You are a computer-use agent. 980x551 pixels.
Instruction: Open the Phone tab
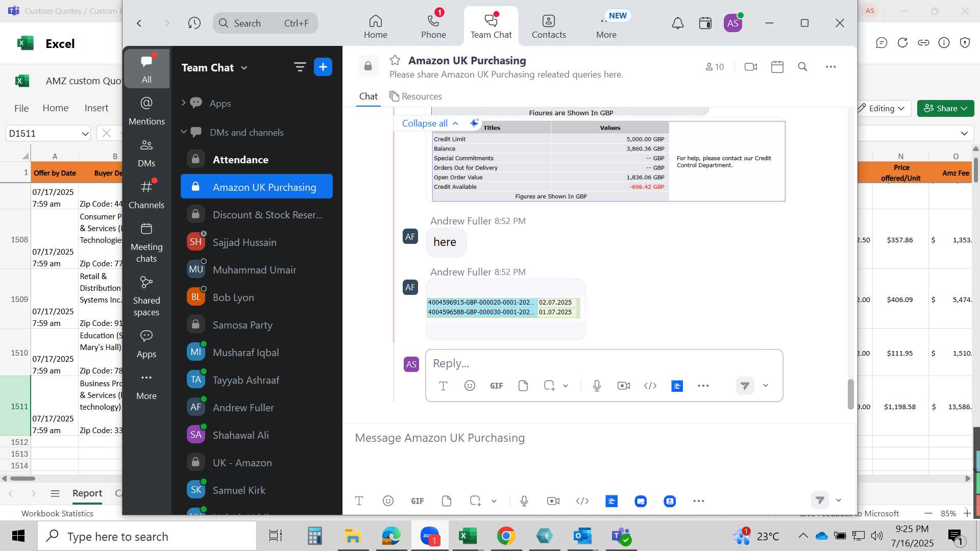point(433,26)
